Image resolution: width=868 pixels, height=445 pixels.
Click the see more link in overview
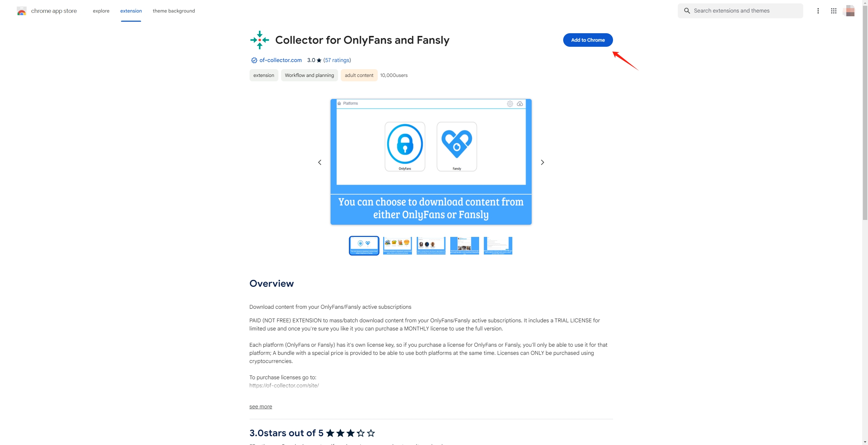261,406
